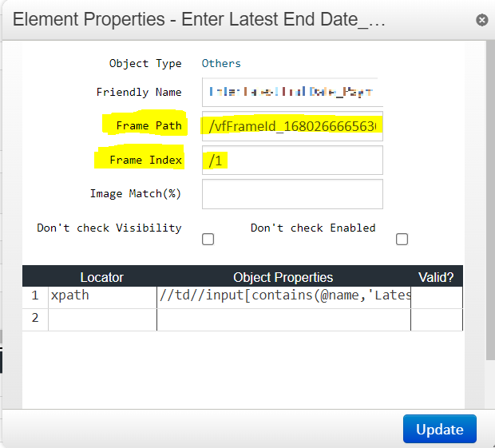Select the empty locator cell in row 2
Screen dimensions: 495x448
click(102, 319)
